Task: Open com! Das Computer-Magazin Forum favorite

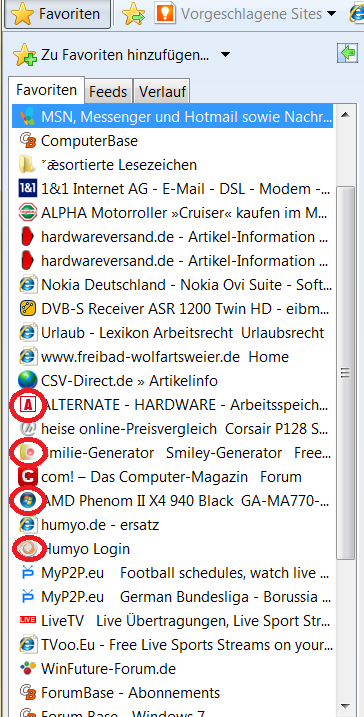Action: pos(172,477)
